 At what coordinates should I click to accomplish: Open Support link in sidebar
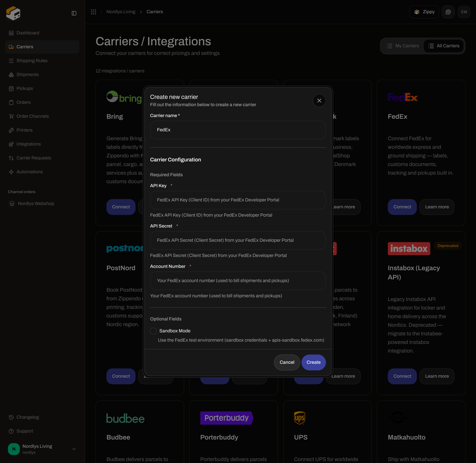click(x=42, y=431)
